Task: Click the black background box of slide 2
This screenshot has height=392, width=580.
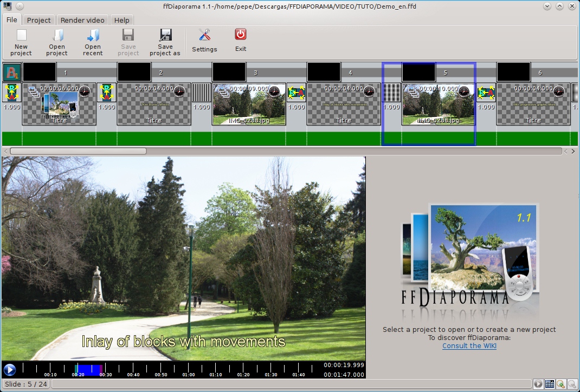Action: (134, 72)
